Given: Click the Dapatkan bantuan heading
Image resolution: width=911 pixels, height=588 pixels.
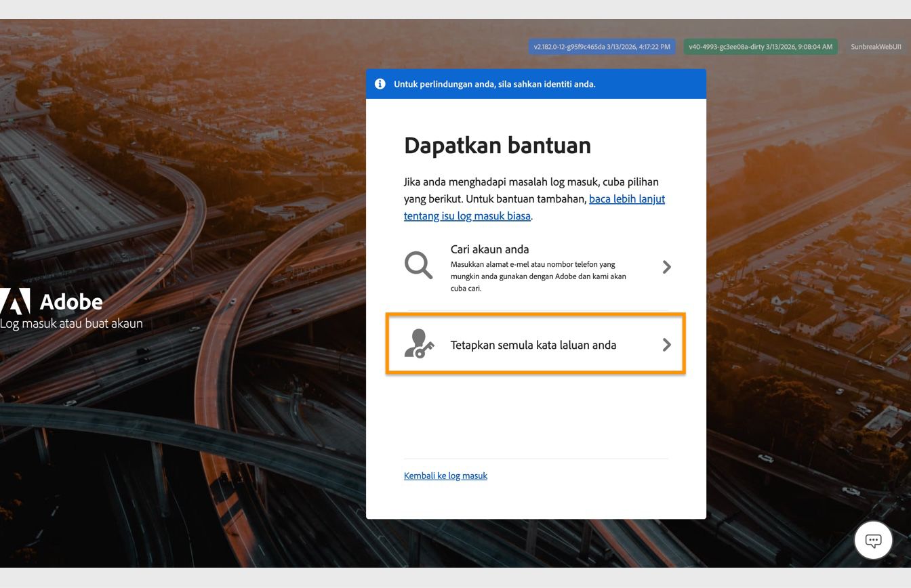Looking at the screenshot, I should [497, 145].
